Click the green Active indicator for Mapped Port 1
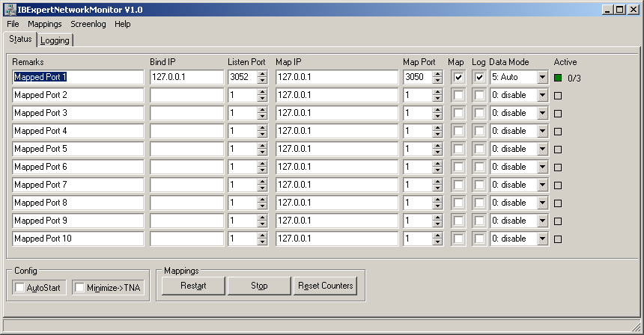644x335 pixels. point(558,78)
